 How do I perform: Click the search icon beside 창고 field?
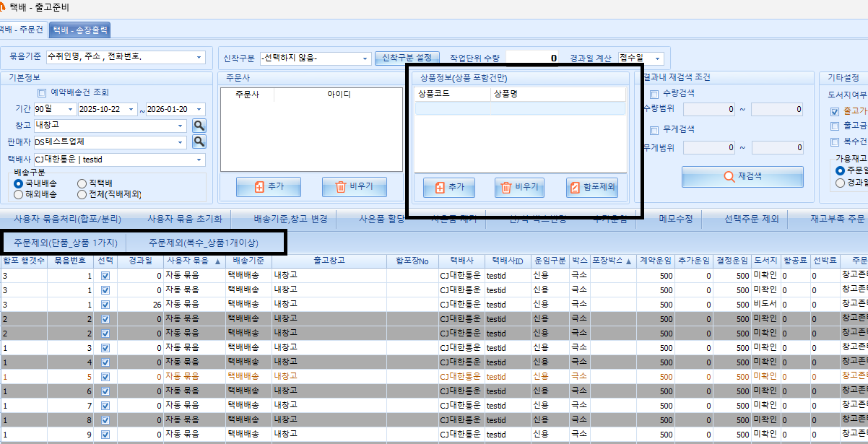(x=199, y=126)
